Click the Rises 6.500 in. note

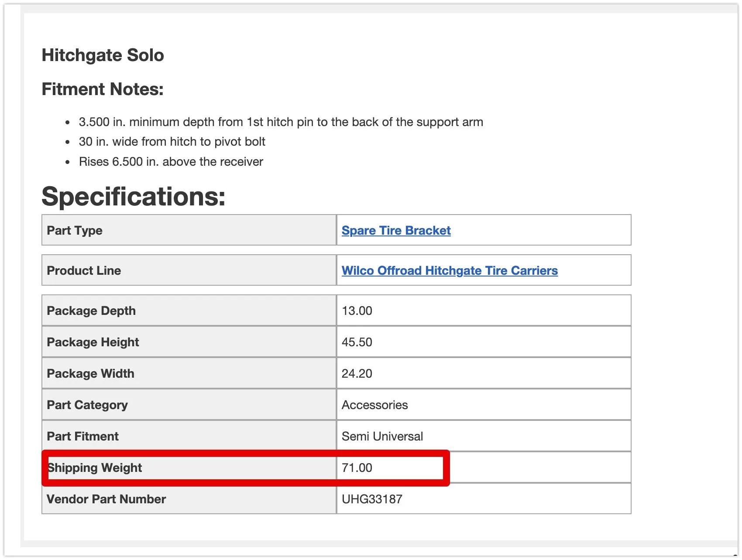171,162
